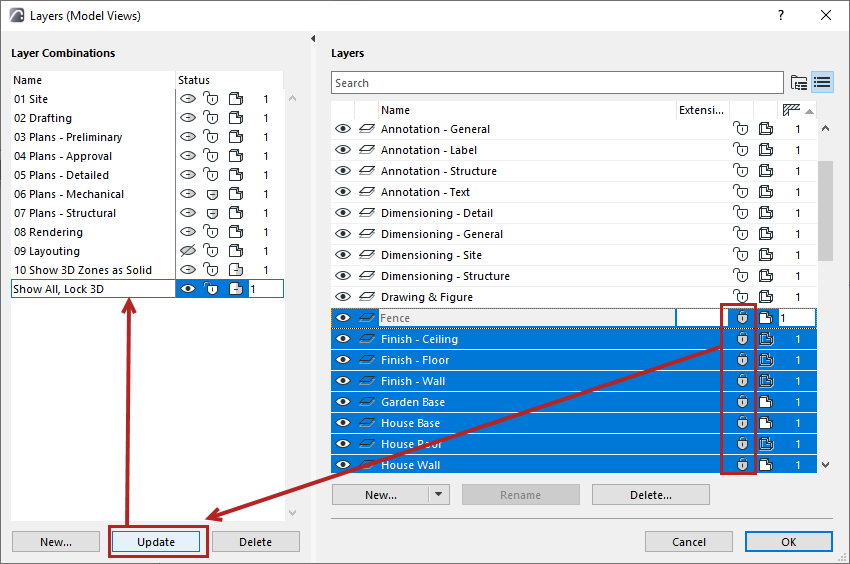Click lock status icon for Show All, Lock 3D

[211, 289]
